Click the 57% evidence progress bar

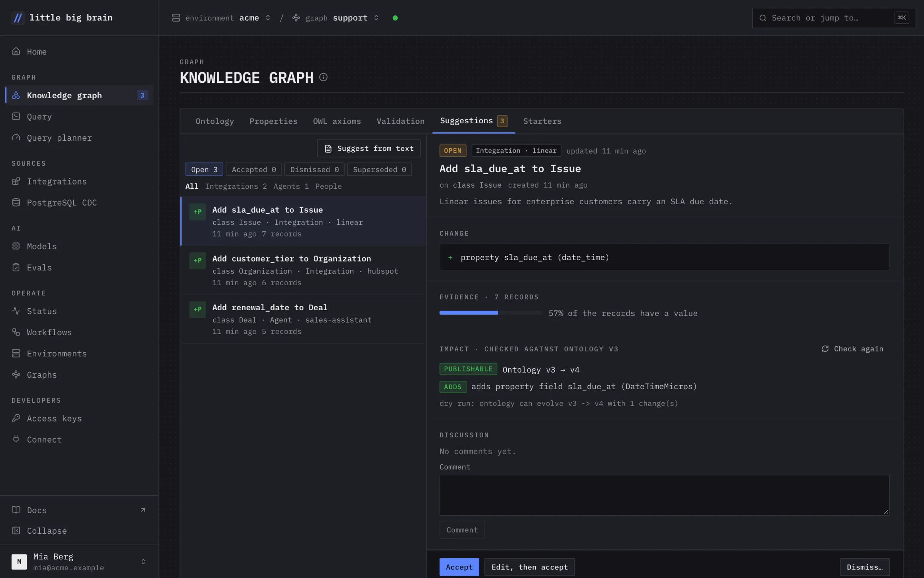491,313
